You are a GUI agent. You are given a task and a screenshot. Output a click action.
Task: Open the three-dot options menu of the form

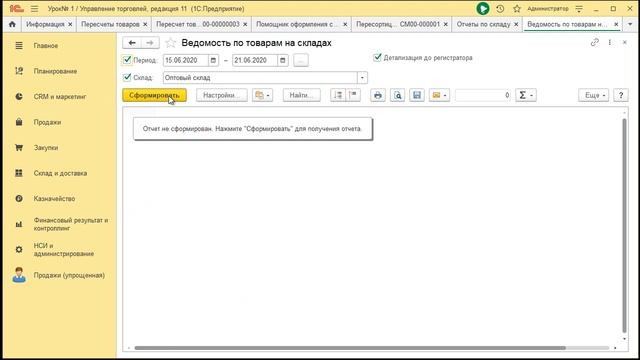pos(610,42)
